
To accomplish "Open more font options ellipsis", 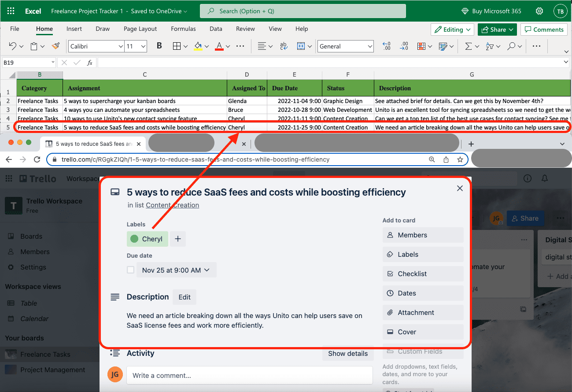I will [240, 46].
